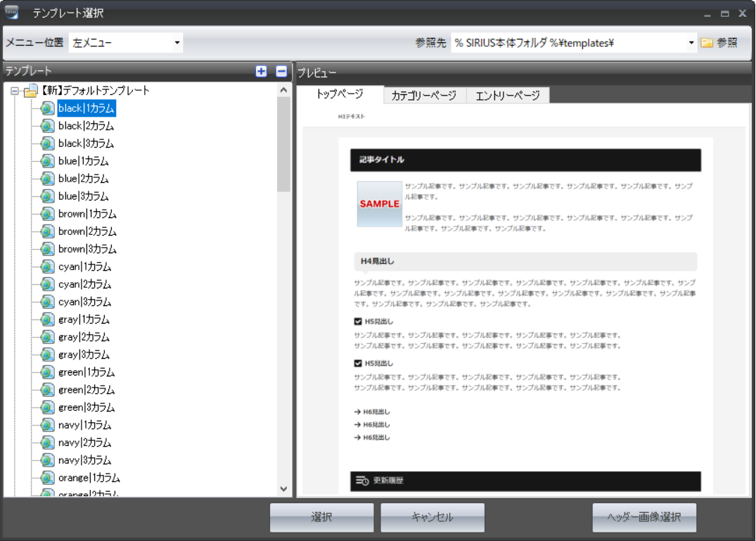
Task: Click the icon beside navy|1カラム
Action: pyautogui.click(x=47, y=425)
